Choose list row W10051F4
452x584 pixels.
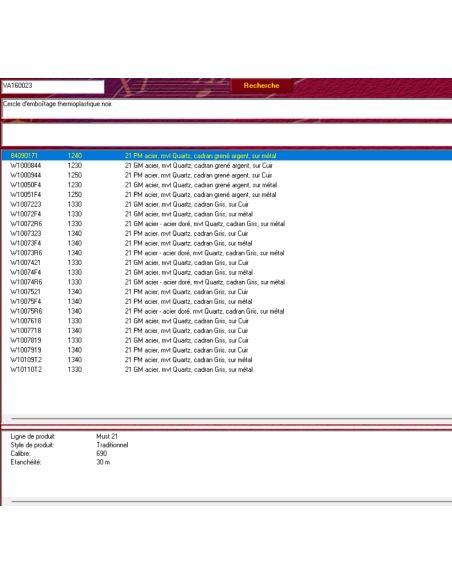(x=227, y=194)
